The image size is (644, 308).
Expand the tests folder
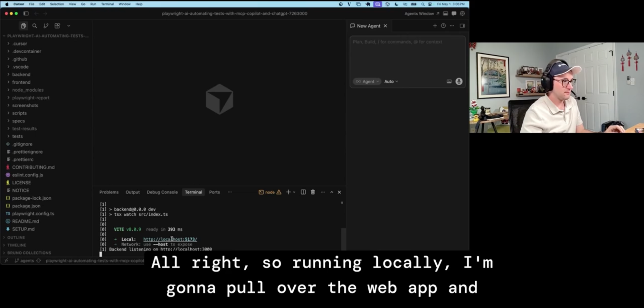46,136
